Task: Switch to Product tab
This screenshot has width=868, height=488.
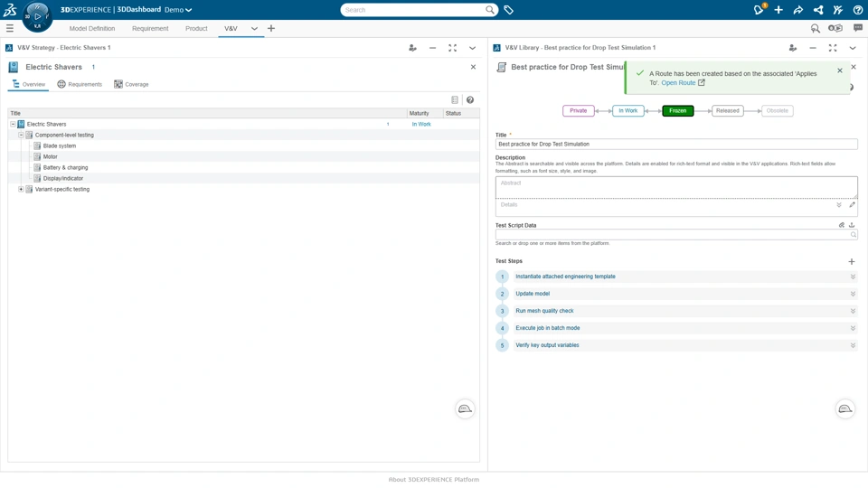Action: tap(196, 28)
